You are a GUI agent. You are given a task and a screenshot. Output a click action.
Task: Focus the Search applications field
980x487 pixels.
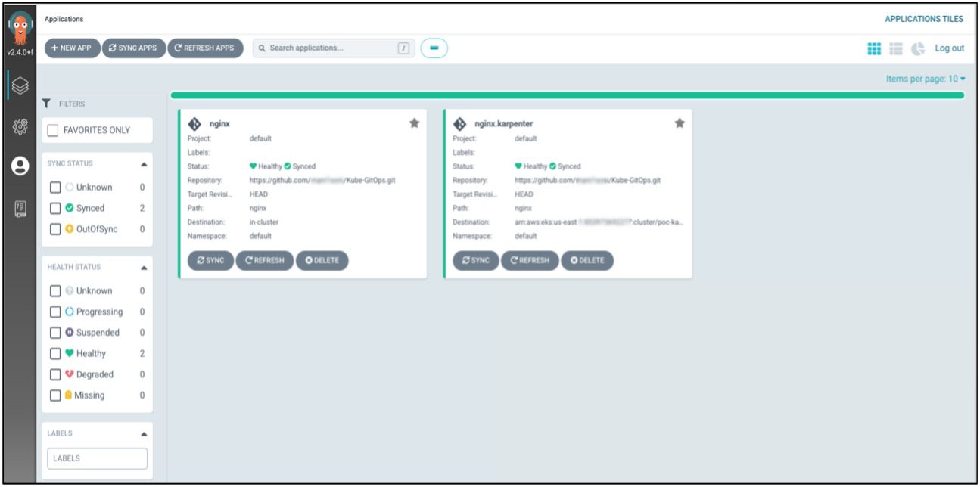tap(333, 48)
